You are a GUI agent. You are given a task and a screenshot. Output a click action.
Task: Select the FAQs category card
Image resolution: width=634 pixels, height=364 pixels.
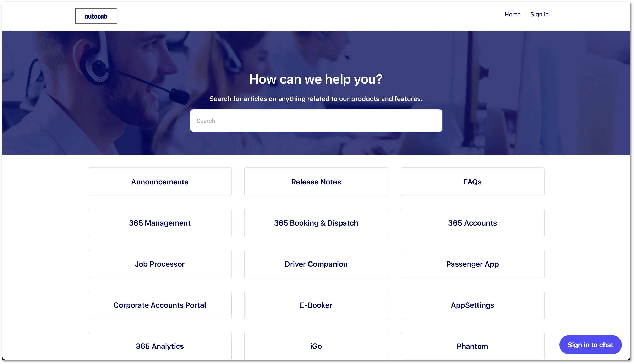[472, 182]
